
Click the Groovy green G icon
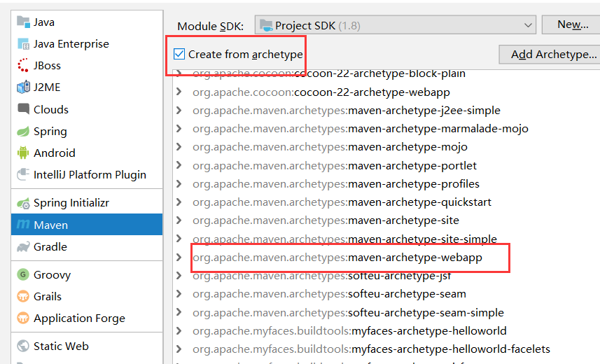tap(23, 274)
